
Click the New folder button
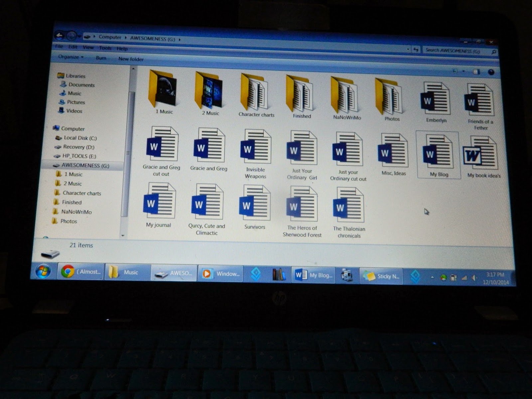[x=131, y=59]
